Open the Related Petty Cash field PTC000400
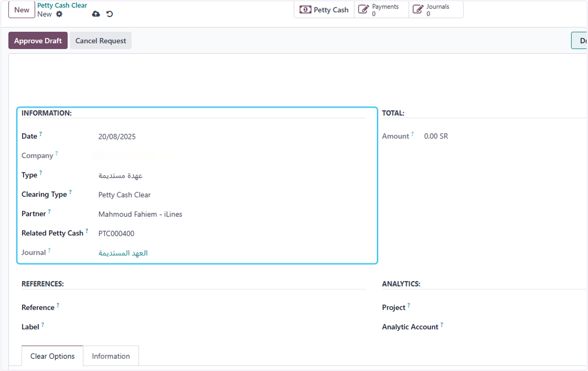This screenshot has height=371, width=588. 231,233
